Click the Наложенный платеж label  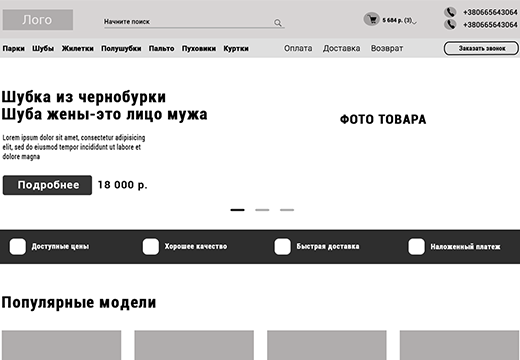click(x=465, y=247)
